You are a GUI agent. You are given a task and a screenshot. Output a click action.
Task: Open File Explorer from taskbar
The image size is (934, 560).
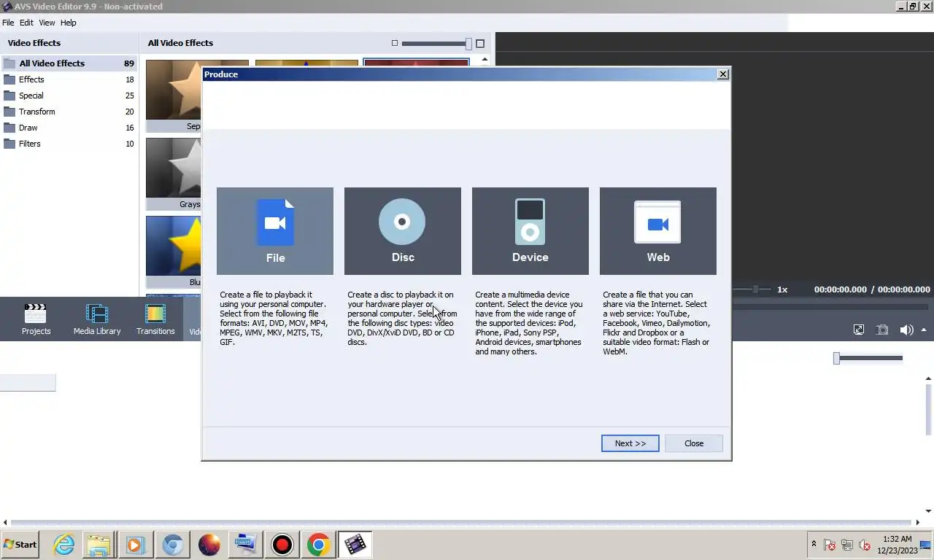(99, 545)
